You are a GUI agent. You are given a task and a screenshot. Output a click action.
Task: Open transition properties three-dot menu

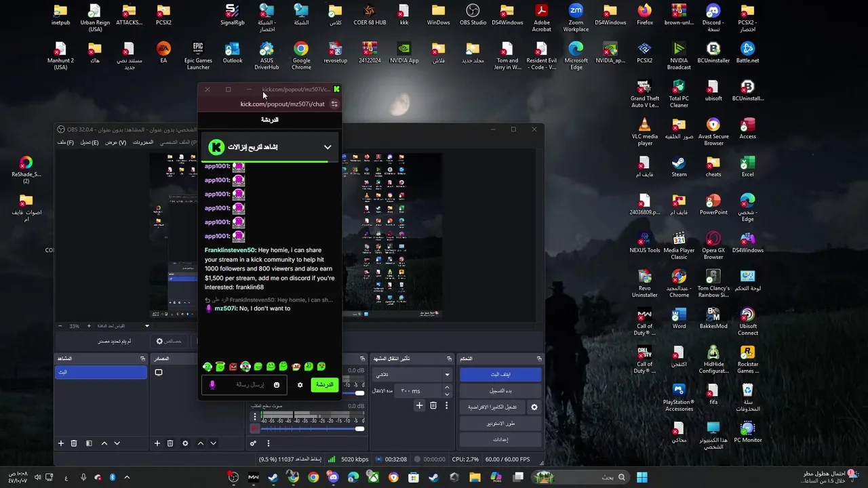coord(446,405)
